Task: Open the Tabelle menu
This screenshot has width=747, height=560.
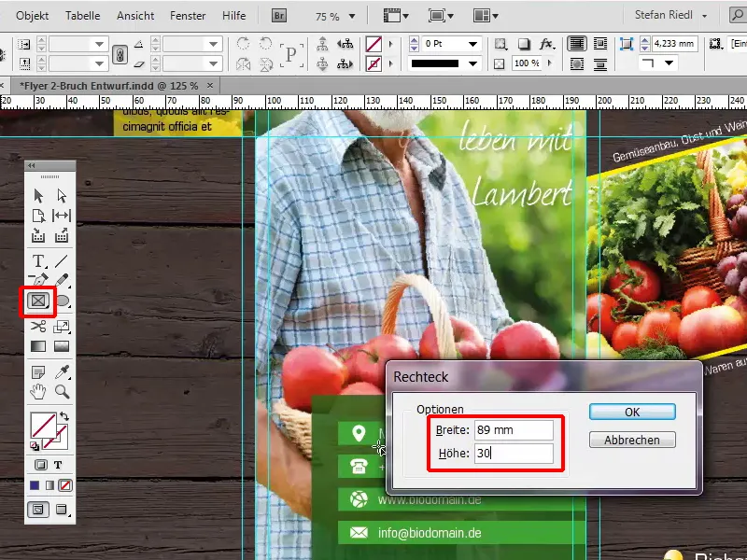Action: [83, 16]
